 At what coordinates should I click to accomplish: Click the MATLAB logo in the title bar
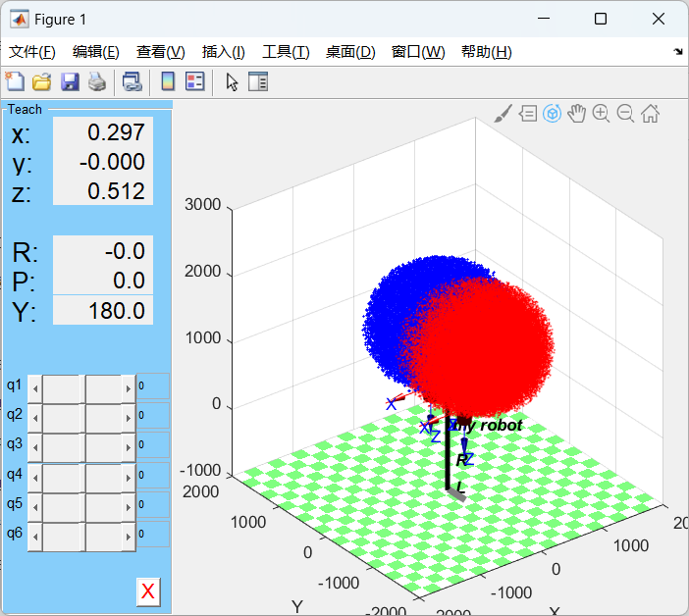coord(20,20)
